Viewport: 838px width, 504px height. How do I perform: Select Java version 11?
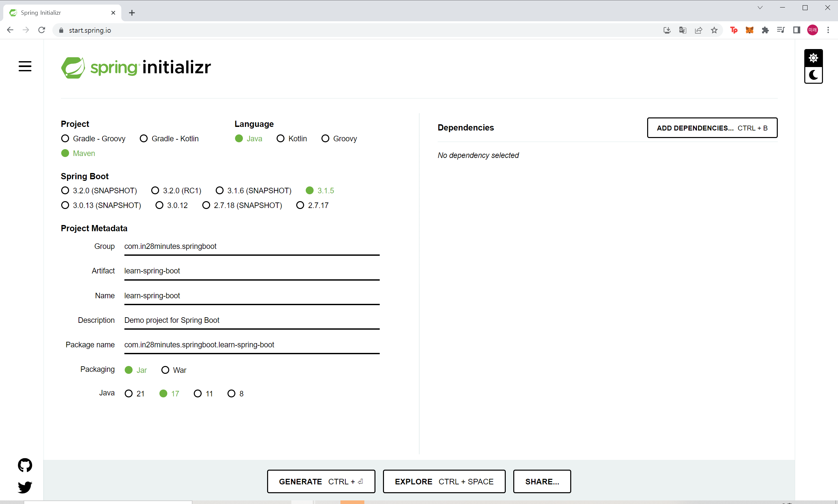pos(203,393)
